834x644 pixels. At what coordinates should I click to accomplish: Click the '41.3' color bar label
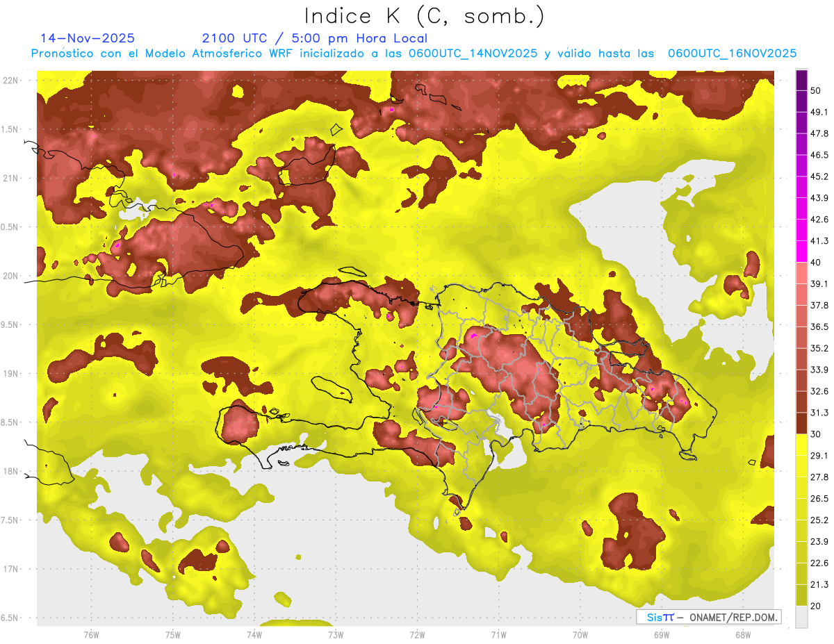point(819,241)
